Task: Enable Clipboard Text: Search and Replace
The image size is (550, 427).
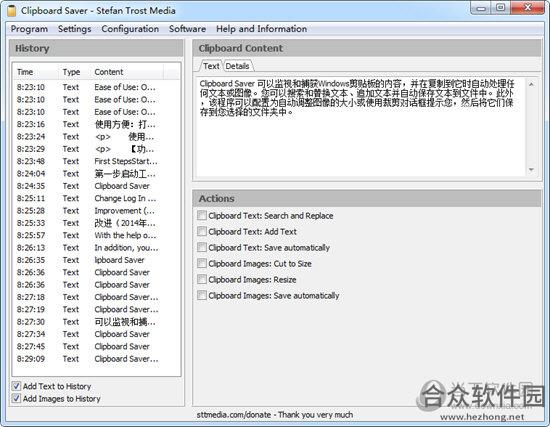Action: coord(202,215)
